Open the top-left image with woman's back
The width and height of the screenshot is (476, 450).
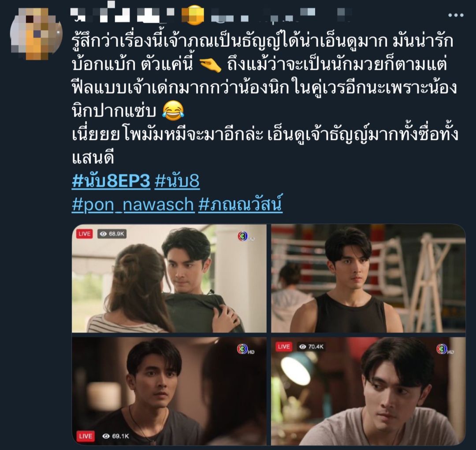169,278
